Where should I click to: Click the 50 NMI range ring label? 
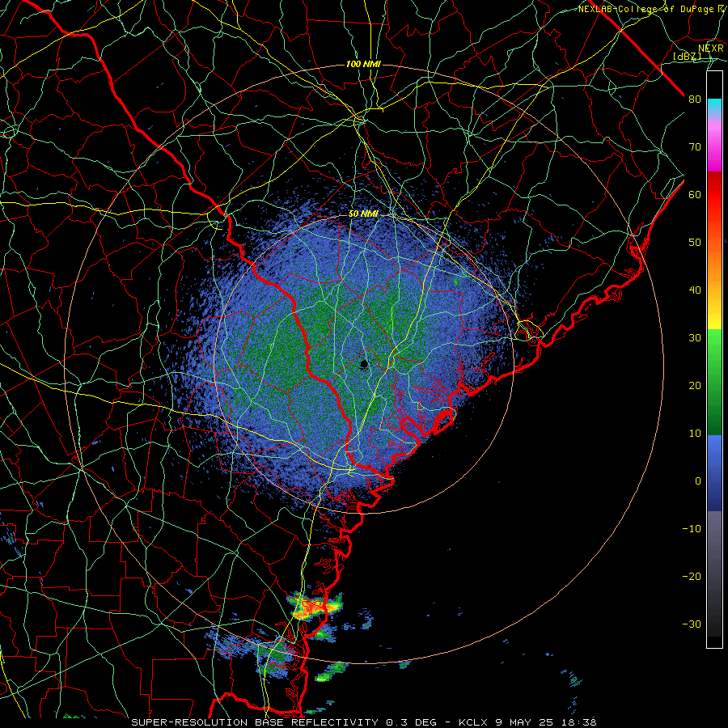pyautogui.click(x=363, y=214)
